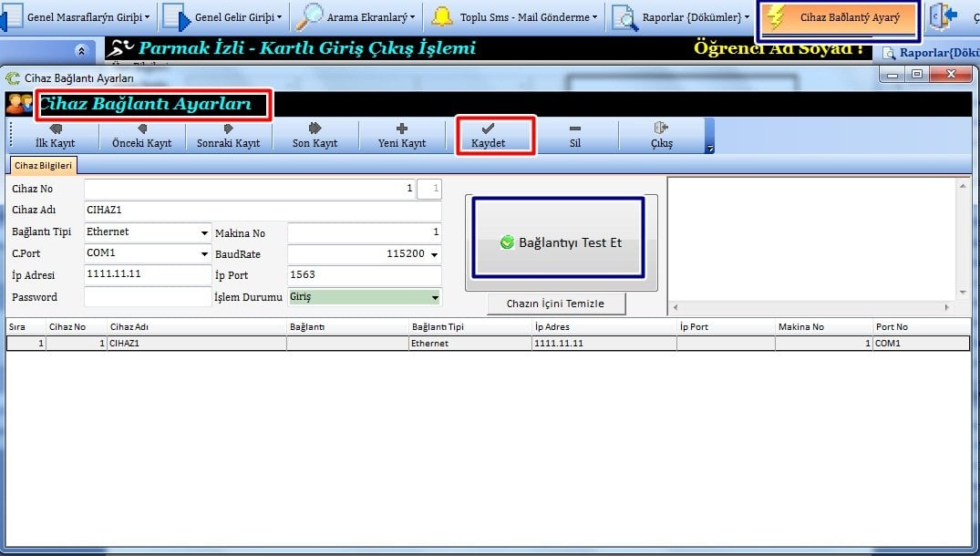The height and width of the screenshot is (556, 980).
Task: Click Chazın İçini Temizle button
Action: [555, 304]
